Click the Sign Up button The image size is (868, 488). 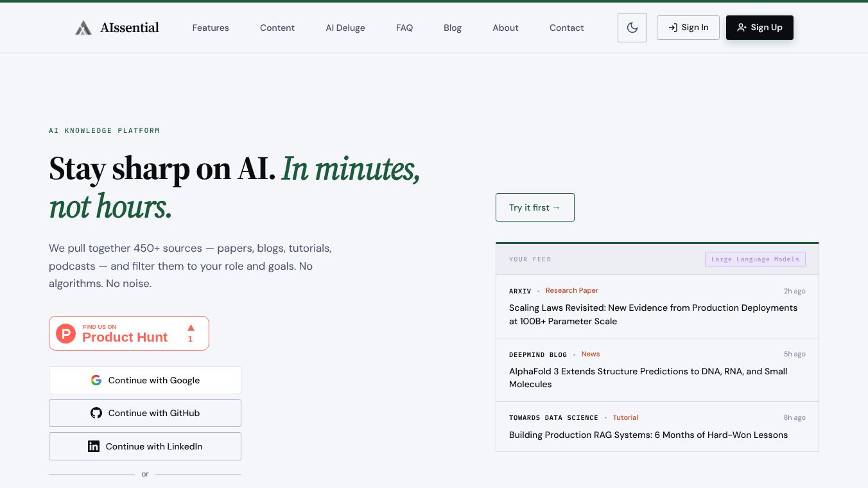(x=759, y=28)
